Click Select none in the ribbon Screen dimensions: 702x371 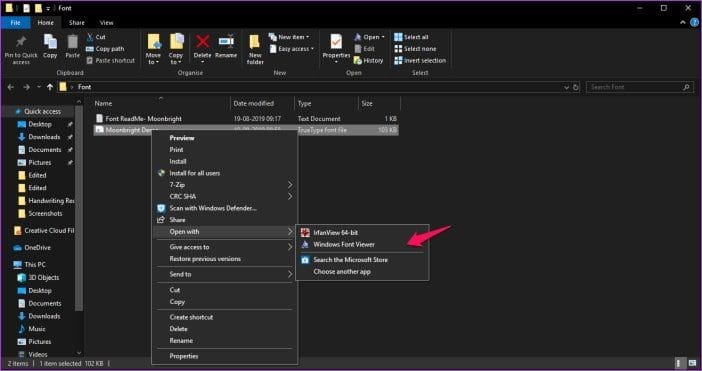[415, 49]
